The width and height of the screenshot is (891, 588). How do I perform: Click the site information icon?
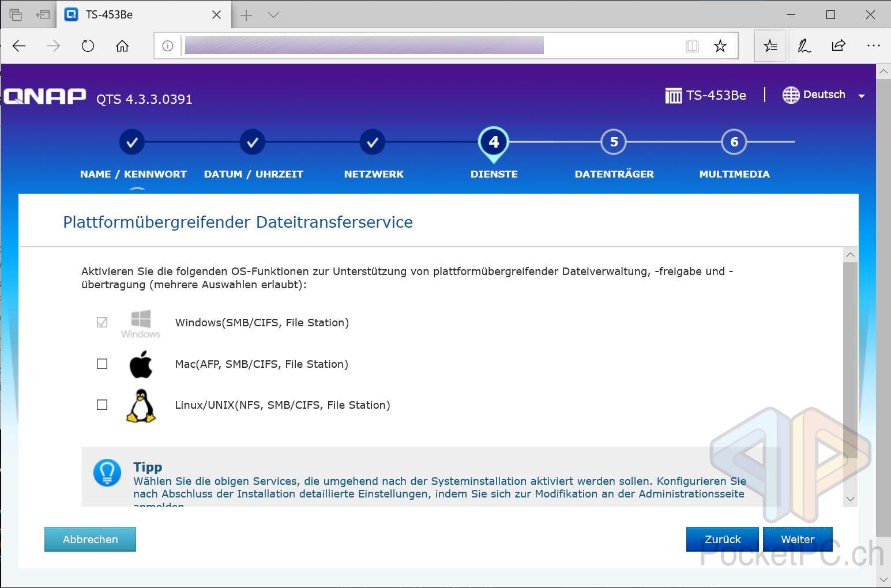click(x=168, y=46)
